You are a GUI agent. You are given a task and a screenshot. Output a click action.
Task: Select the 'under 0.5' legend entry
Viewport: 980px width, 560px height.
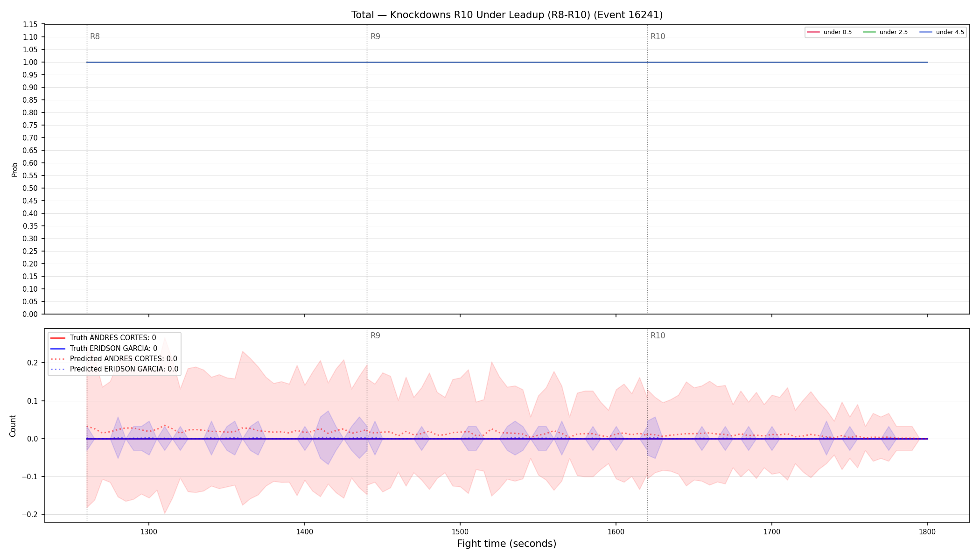tap(829, 32)
